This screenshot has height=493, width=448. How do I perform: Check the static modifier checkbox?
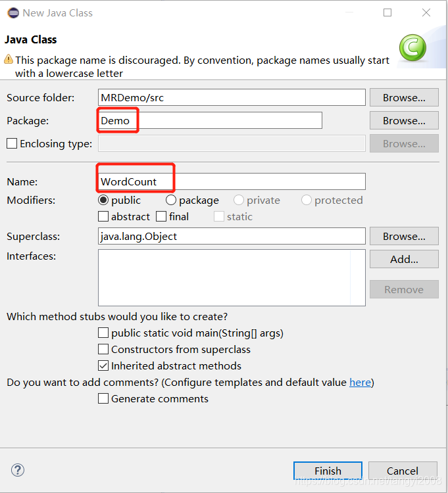pos(219,216)
